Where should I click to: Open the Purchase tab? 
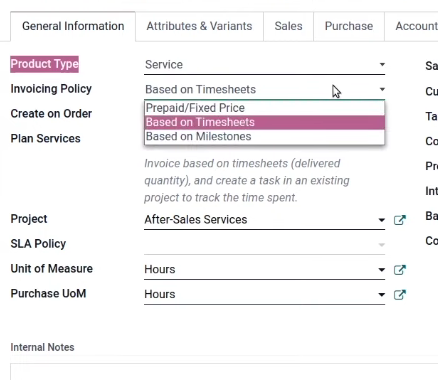(x=349, y=26)
